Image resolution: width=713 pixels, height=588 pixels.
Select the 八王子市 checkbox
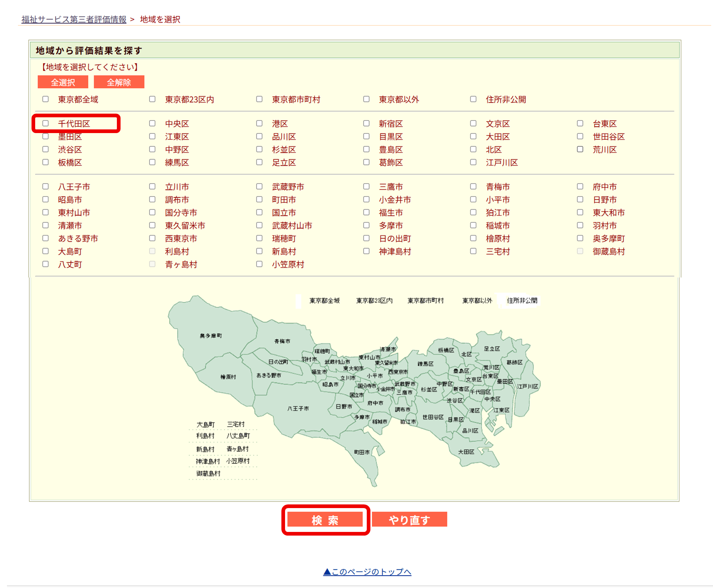45,187
